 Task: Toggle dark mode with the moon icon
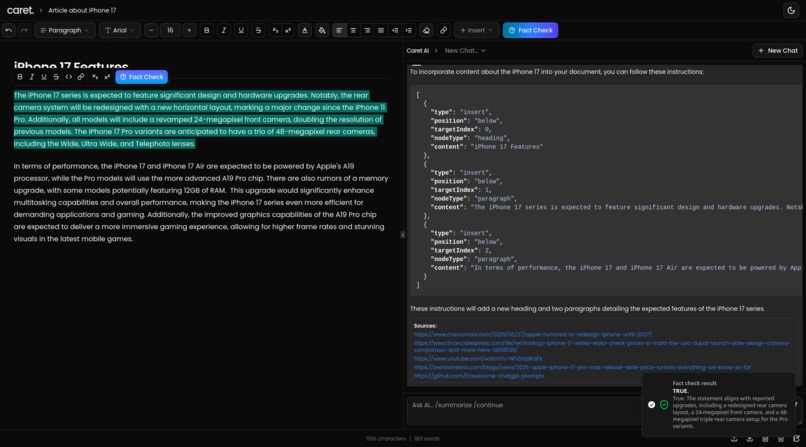pos(791,10)
